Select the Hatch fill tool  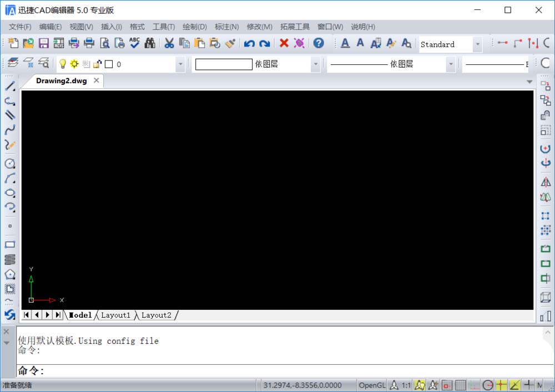click(x=10, y=289)
